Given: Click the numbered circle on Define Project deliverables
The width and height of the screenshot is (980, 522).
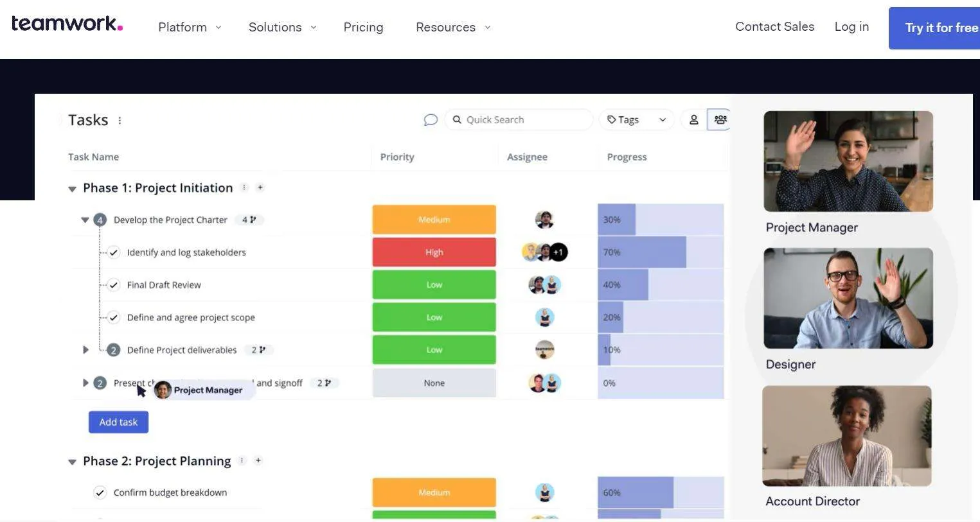Looking at the screenshot, I should tap(113, 350).
